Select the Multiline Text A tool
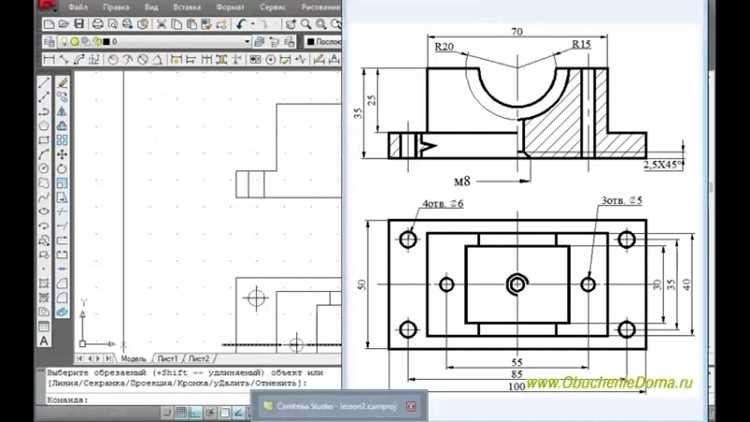 44,341
